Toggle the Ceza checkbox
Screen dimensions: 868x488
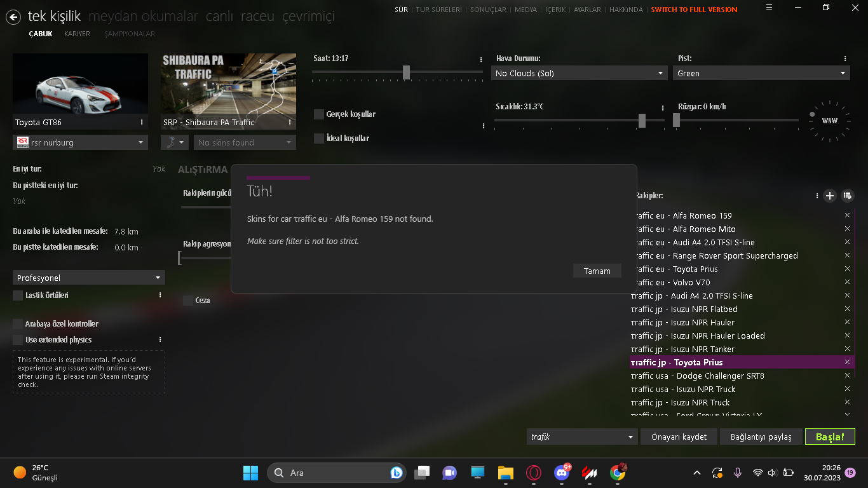(188, 301)
